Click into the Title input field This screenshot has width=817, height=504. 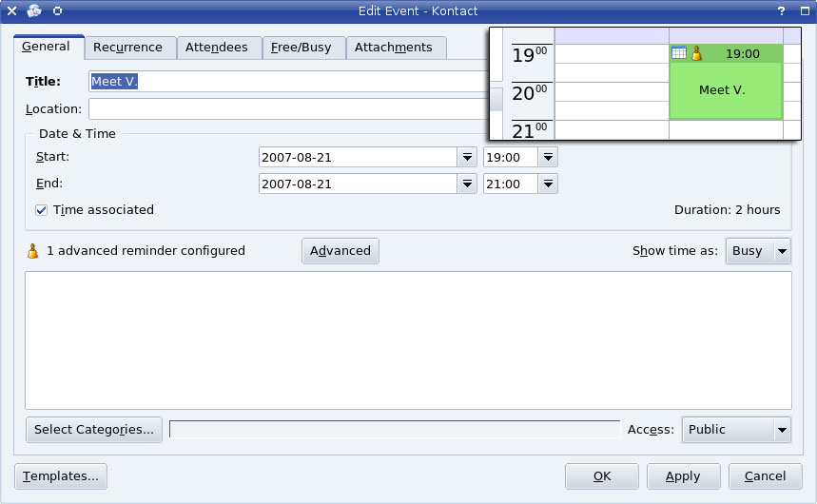288,82
